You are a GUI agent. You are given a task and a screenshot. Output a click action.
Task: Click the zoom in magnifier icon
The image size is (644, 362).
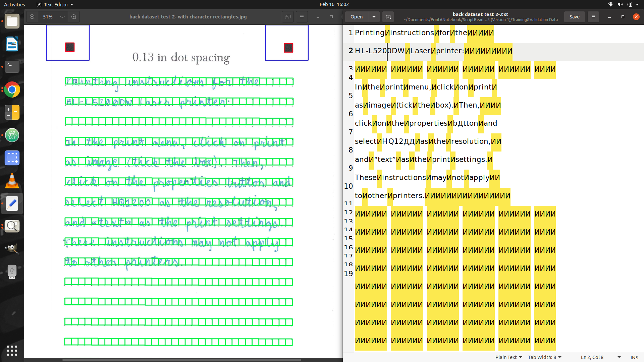coord(74,17)
